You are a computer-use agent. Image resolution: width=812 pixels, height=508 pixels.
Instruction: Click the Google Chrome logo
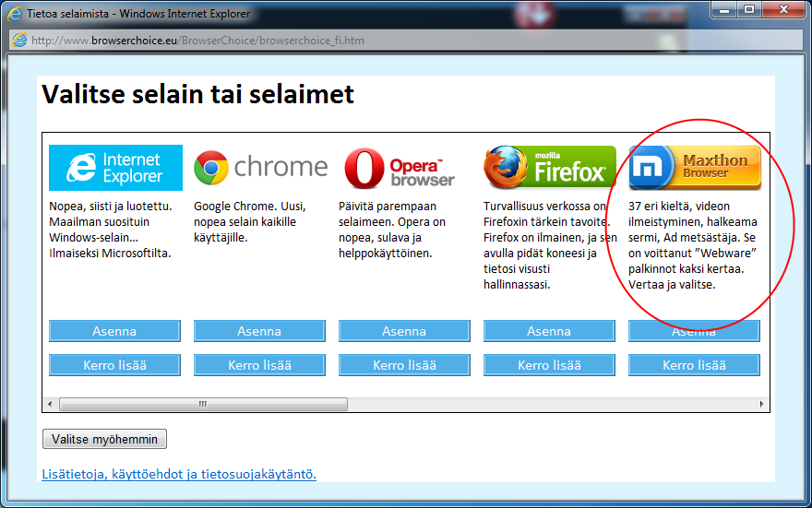(x=260, y=168)
